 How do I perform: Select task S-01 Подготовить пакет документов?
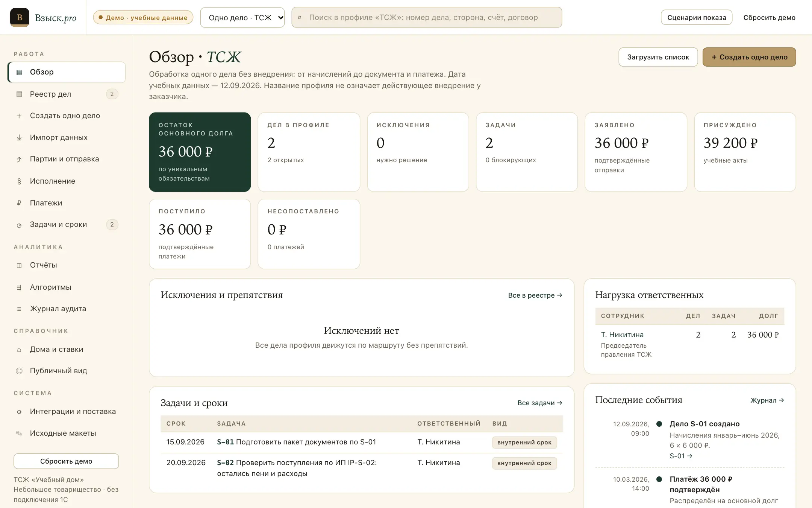pos(362,442)
